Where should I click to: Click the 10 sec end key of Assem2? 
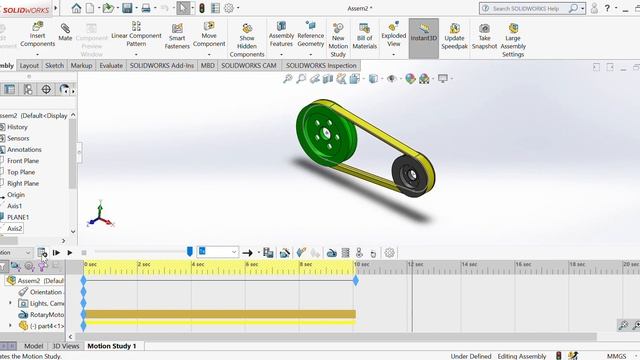point(356,280)
